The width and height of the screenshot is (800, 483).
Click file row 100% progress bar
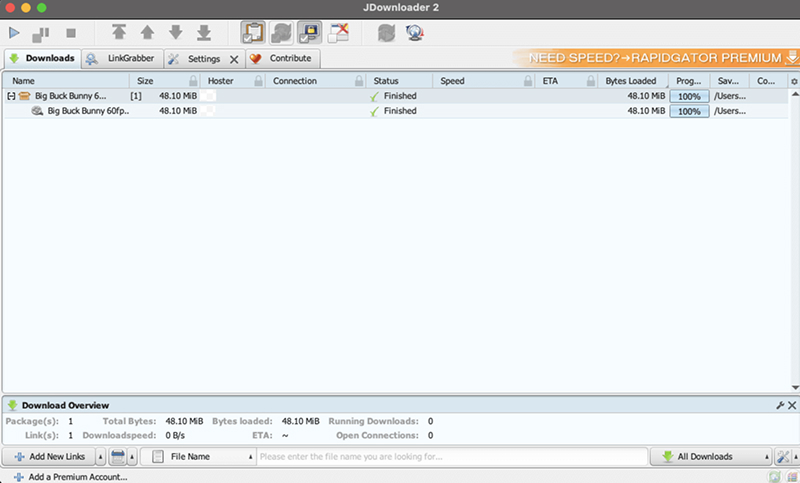tap(689, 111)
